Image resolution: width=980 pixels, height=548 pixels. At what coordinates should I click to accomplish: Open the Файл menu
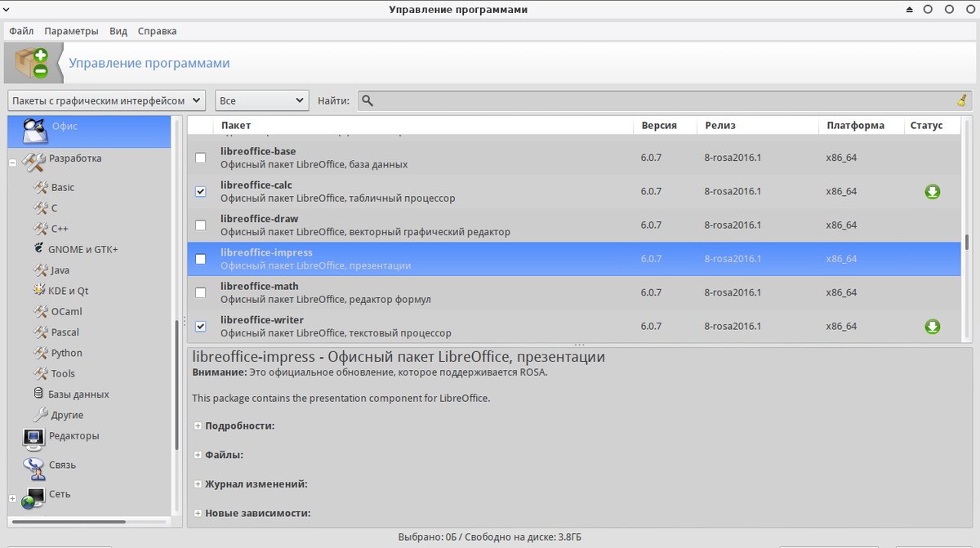tap(21, 31)
